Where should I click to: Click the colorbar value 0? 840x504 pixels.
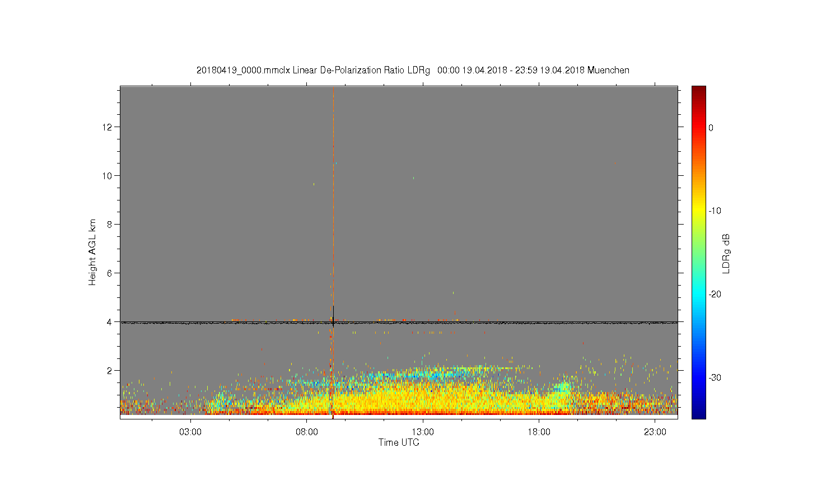pyautogui.click(x=711, y=128)
